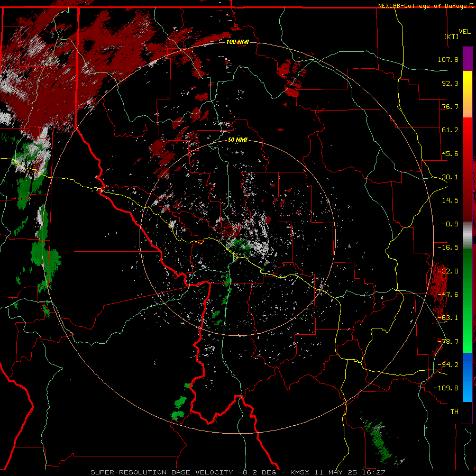Click the yellow segment of velocity color bar

pyautogui.click(x=467, y=94)
